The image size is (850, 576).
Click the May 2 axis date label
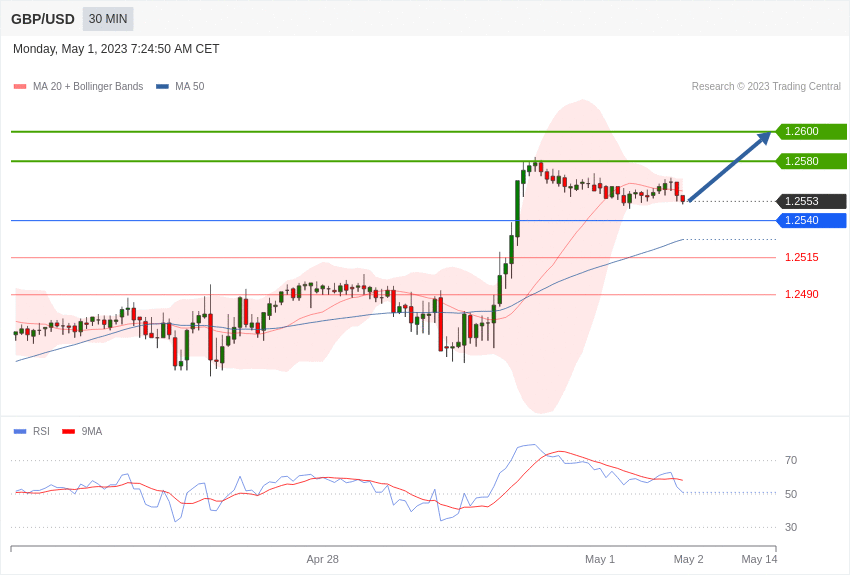click(x=688, y=559)
